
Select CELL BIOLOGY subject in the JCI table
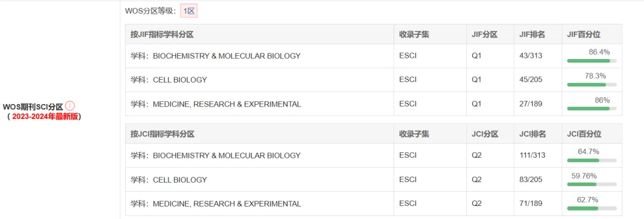[x=180, y=180]
